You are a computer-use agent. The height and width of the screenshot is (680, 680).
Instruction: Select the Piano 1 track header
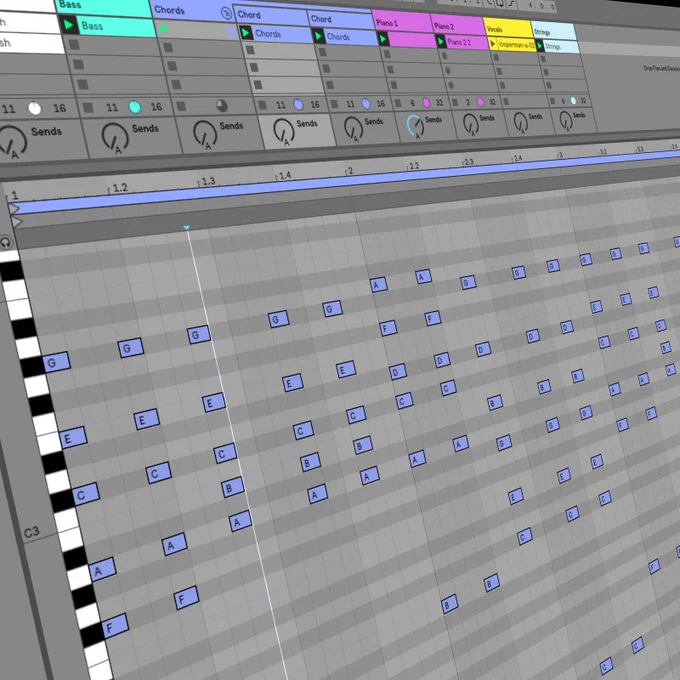(x=401, y=23)
